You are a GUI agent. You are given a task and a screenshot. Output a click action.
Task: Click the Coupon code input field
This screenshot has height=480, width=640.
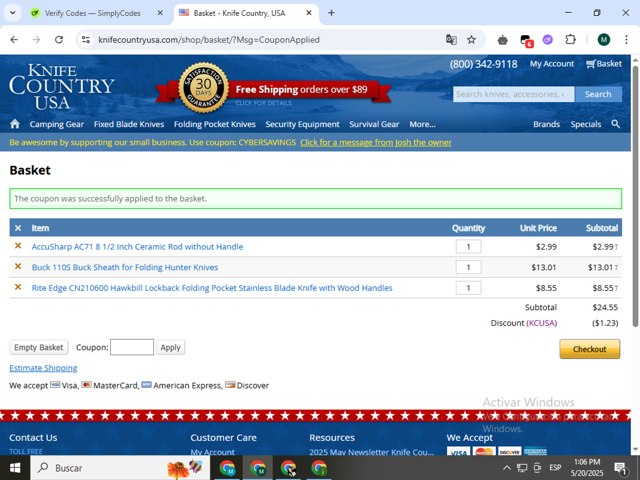tap(132, 347)
